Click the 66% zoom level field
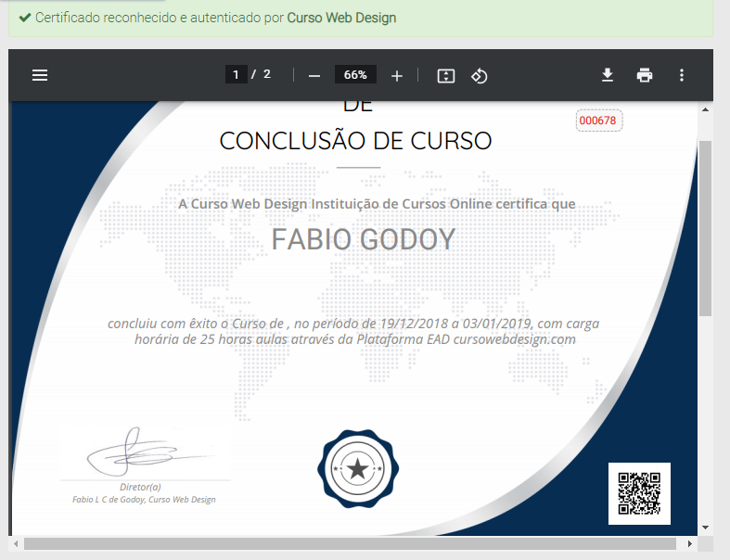 355,74
